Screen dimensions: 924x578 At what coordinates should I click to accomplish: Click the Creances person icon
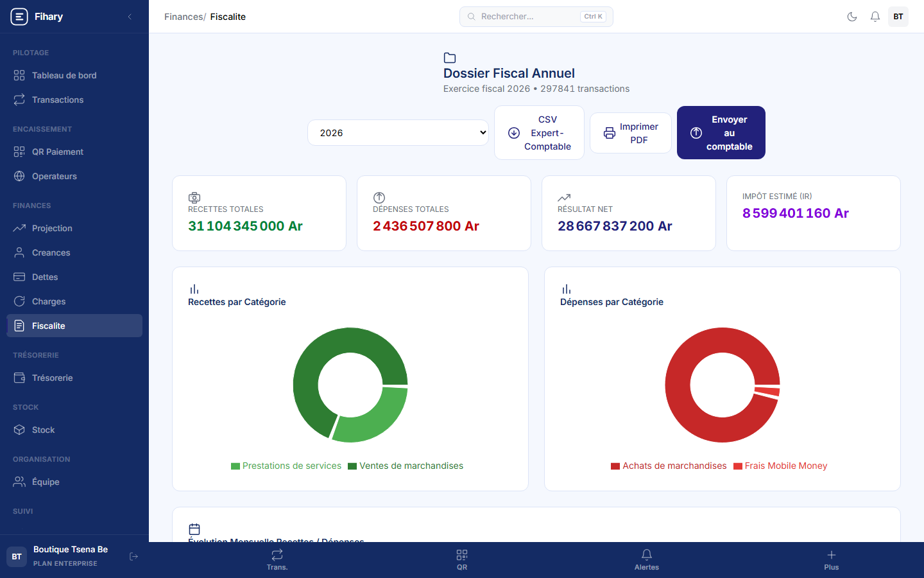click(19, 252)
